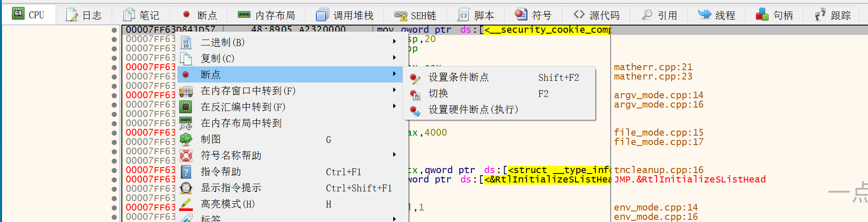Click the chip icon for 在反汇编中转到

click(186, 107)
